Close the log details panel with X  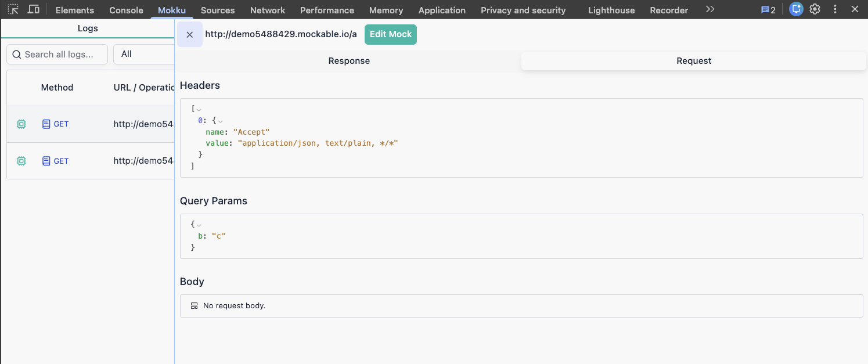coord(189,35)
